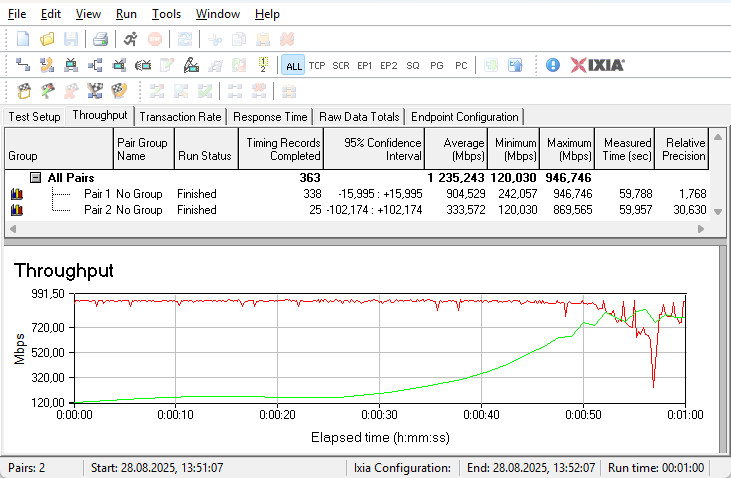Open the Run menu

tap(126, 14)
